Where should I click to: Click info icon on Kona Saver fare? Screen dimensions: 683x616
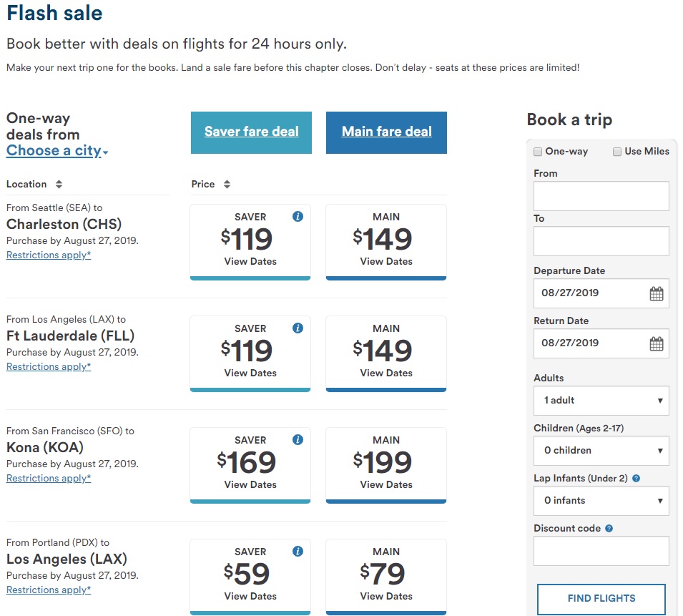pyautogui.click(x=298, y=440)
